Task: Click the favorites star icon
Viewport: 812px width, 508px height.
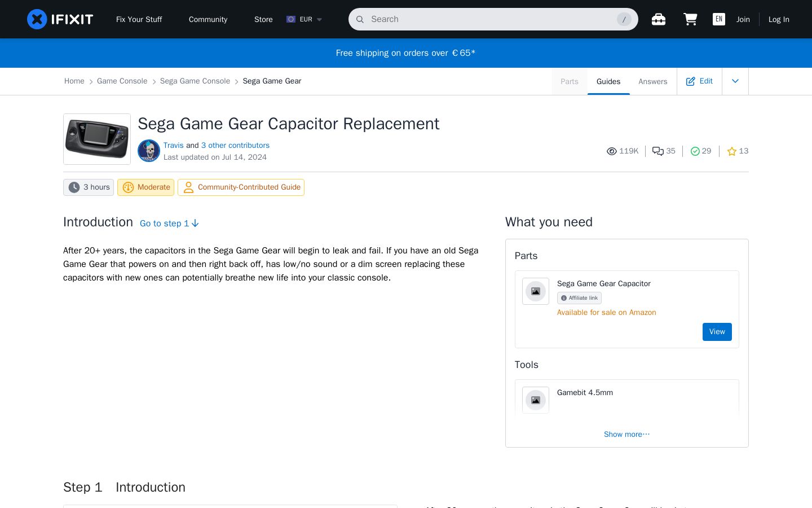Action: (x=732, y=151)
